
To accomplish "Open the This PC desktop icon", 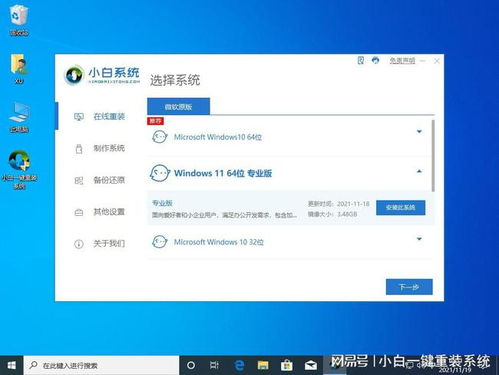I will [19, 117].
